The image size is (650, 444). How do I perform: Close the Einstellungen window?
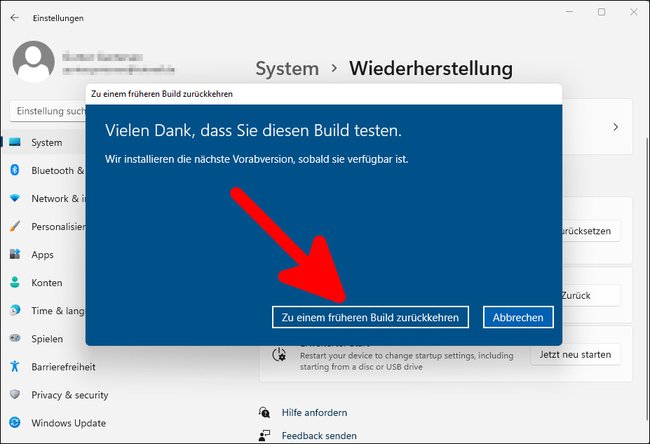(634, 12)
